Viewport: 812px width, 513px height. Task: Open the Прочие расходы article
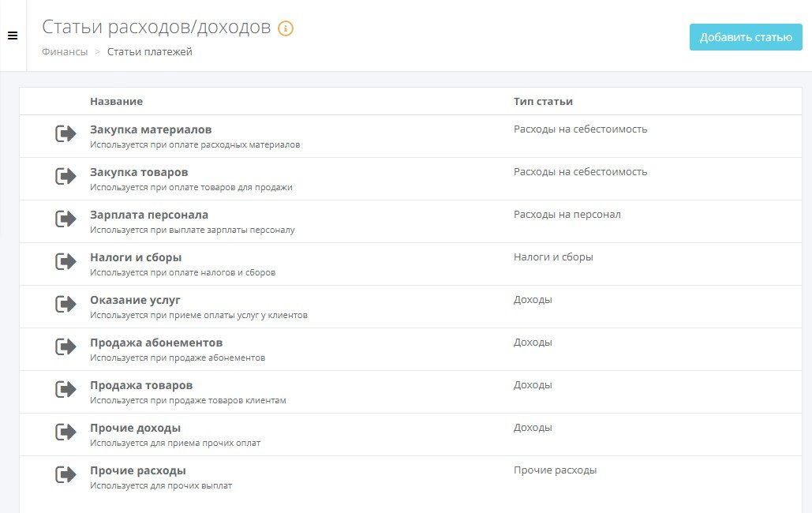click(x=138, y=470)
